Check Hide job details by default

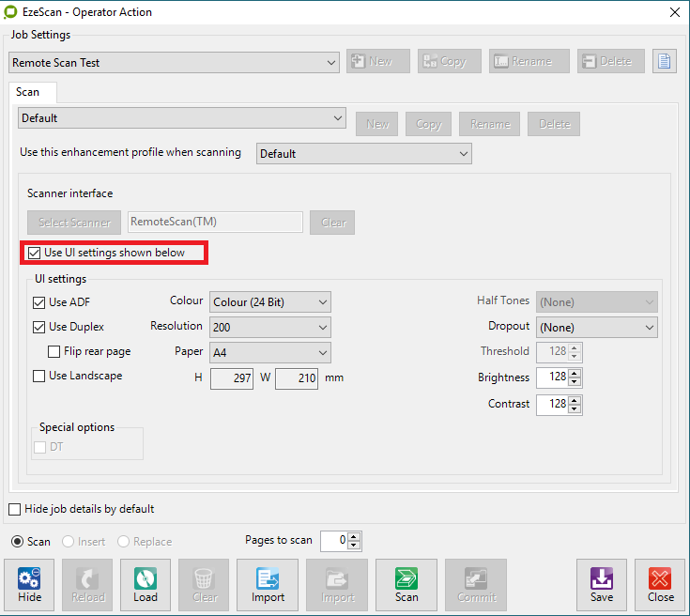[x=15, y=509]
